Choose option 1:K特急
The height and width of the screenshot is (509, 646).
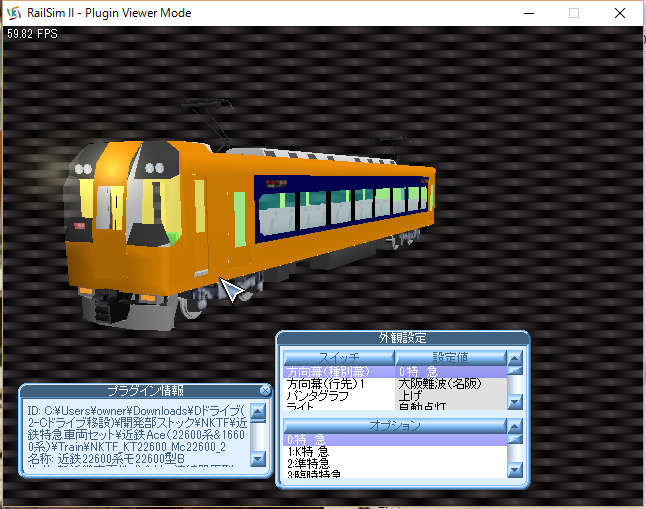pyautogui.click(x=395, y=452)
